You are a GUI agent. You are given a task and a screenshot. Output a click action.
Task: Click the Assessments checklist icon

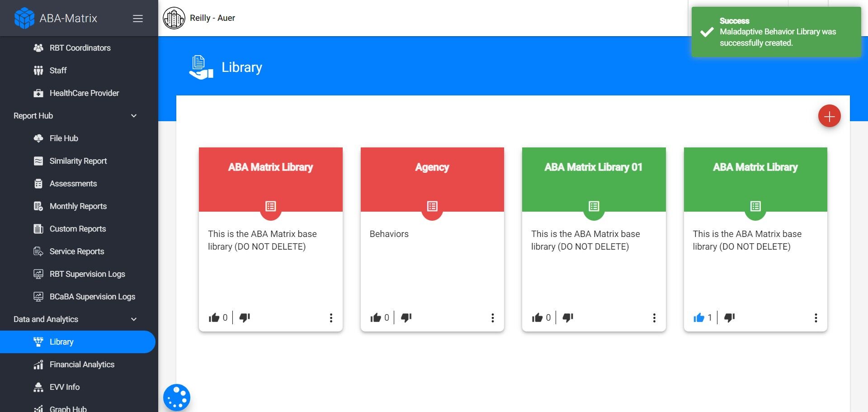(38, 184)
